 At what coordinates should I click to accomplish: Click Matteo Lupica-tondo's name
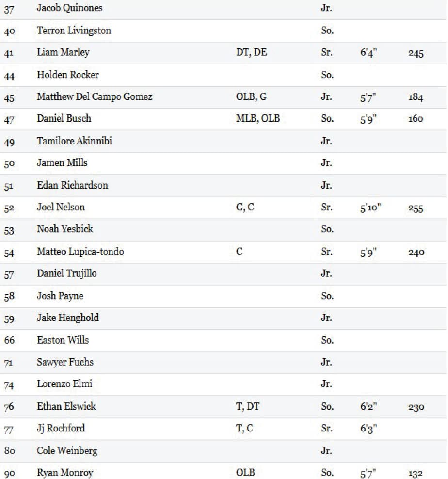80,252
